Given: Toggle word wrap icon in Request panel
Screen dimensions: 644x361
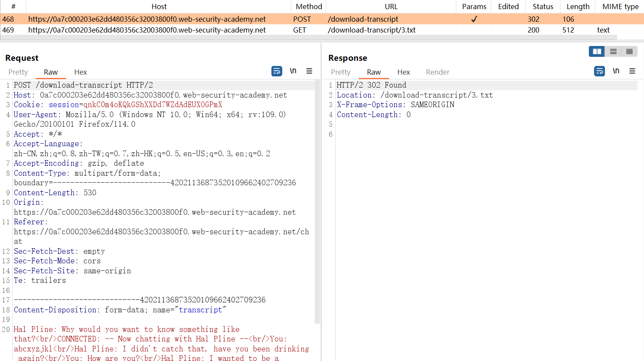Looking at the screenshot, I should point(277,71).
